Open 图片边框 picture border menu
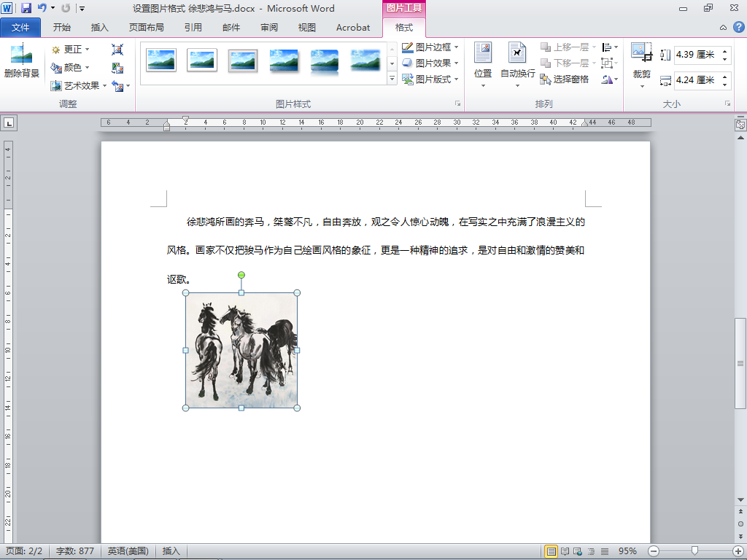The image size is (747, 560). tap(430, 47)
